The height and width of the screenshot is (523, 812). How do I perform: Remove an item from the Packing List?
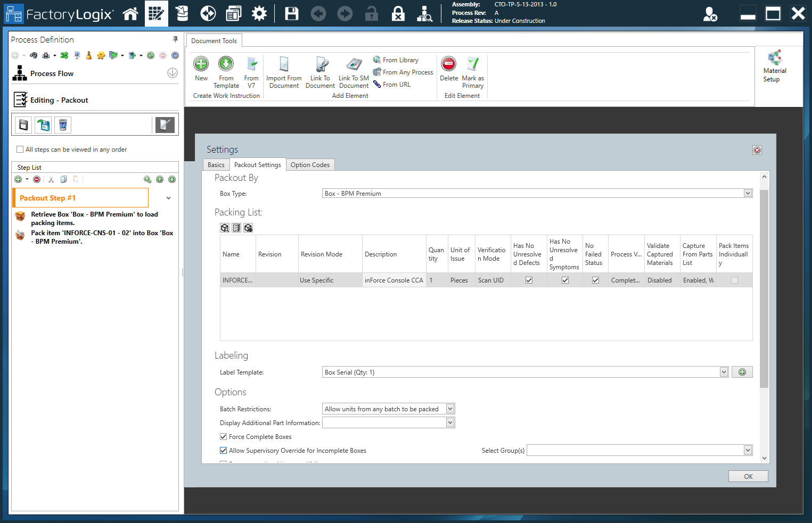click(248, 227)
